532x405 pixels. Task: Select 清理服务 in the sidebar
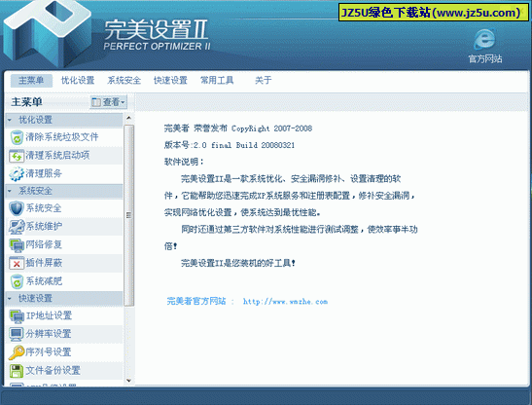click(64, 174)
